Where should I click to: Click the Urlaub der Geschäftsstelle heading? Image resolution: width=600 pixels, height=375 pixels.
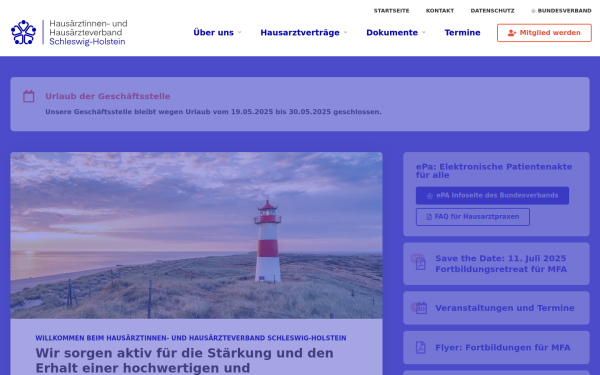[108, 96]
